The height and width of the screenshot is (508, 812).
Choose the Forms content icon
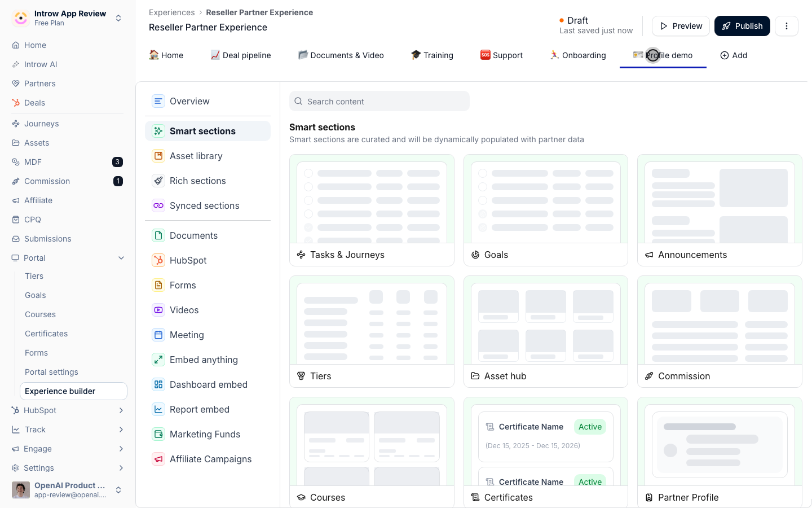[158, 285]
